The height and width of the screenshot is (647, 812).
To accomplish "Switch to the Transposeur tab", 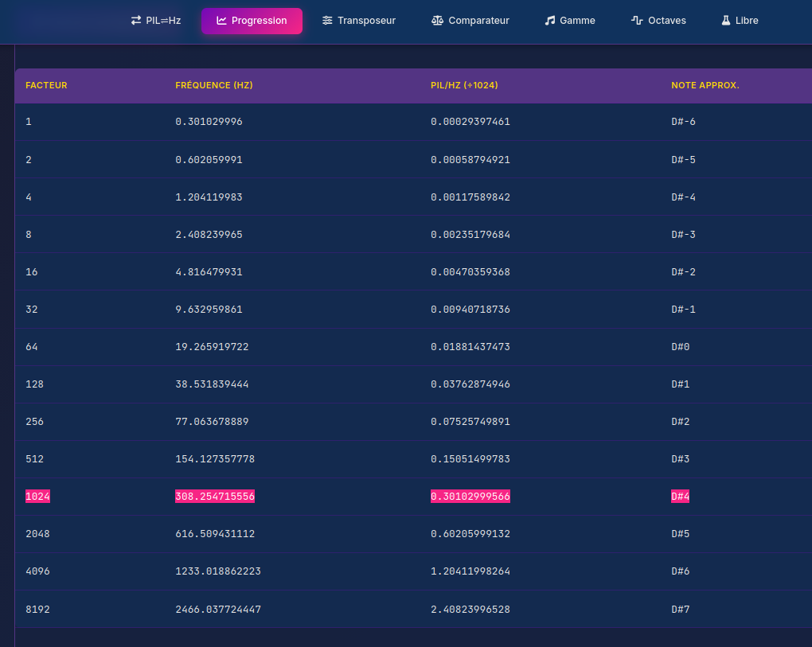I will click(x=366, y=21).
